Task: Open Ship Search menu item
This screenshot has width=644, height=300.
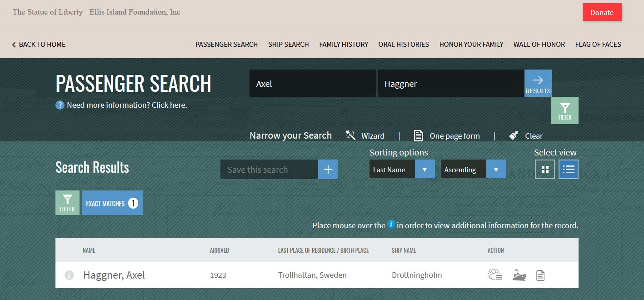Action: [288, 44]
